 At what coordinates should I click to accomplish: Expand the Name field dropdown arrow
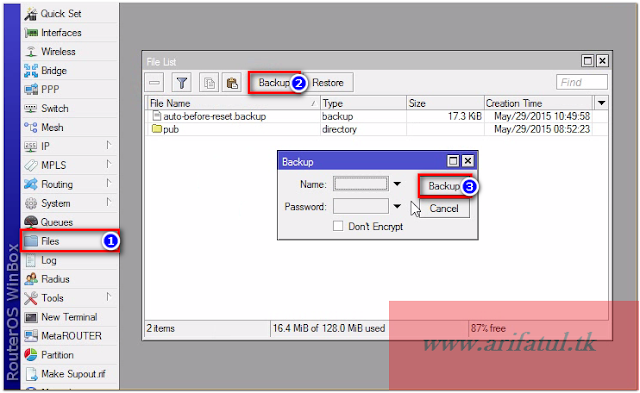click(397, 184)
